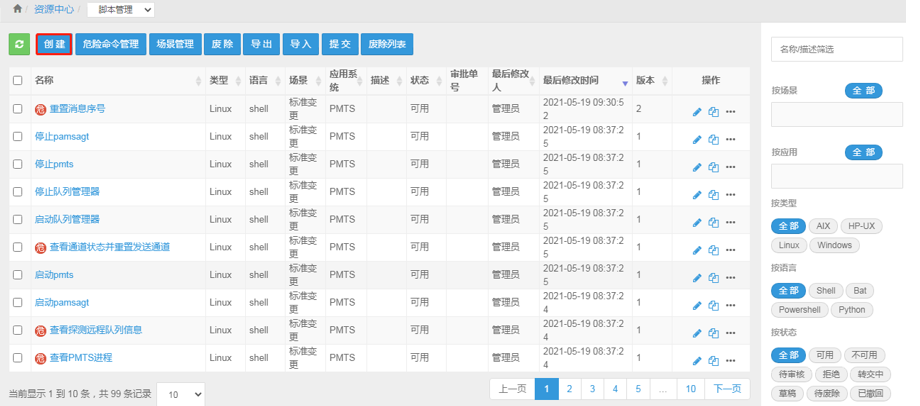This screenshot has height=406, width=920.
Task: Click the 导入 import button
Action: (x=300, y=45)
